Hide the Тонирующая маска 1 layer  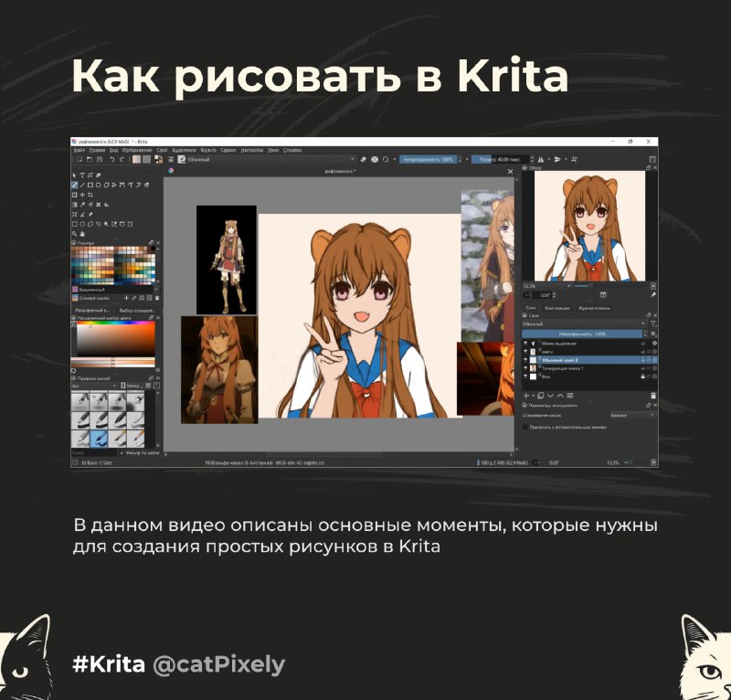click(x=525, y=368)
